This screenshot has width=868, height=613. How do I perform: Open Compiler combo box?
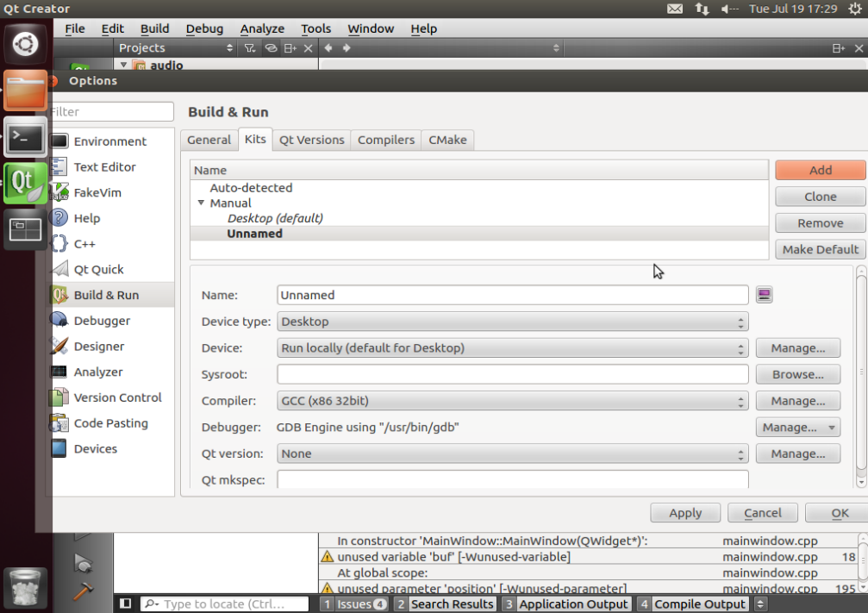[513, 401]
